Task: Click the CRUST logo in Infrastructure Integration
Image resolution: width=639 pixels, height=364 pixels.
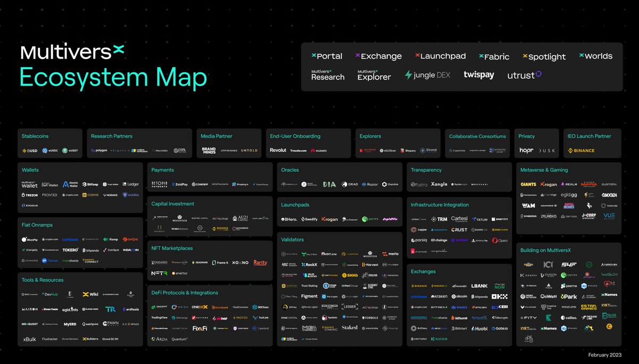Action: click(460, 229)
